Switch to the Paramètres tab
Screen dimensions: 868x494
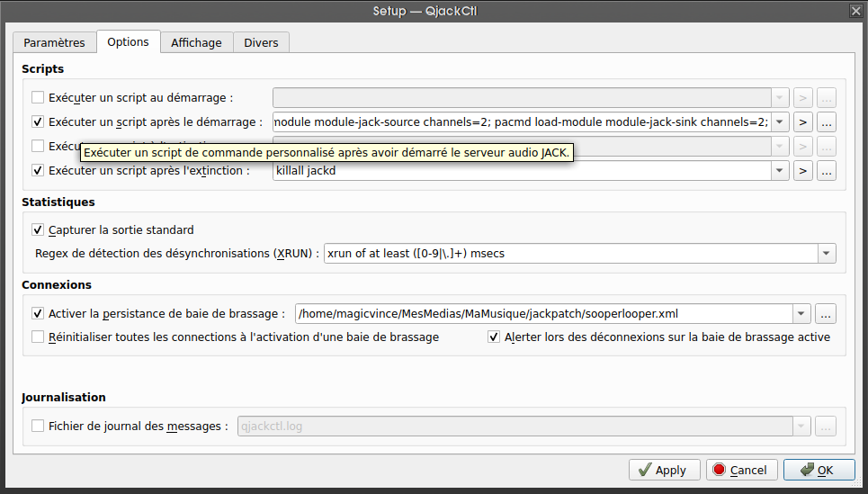[54, 42]
